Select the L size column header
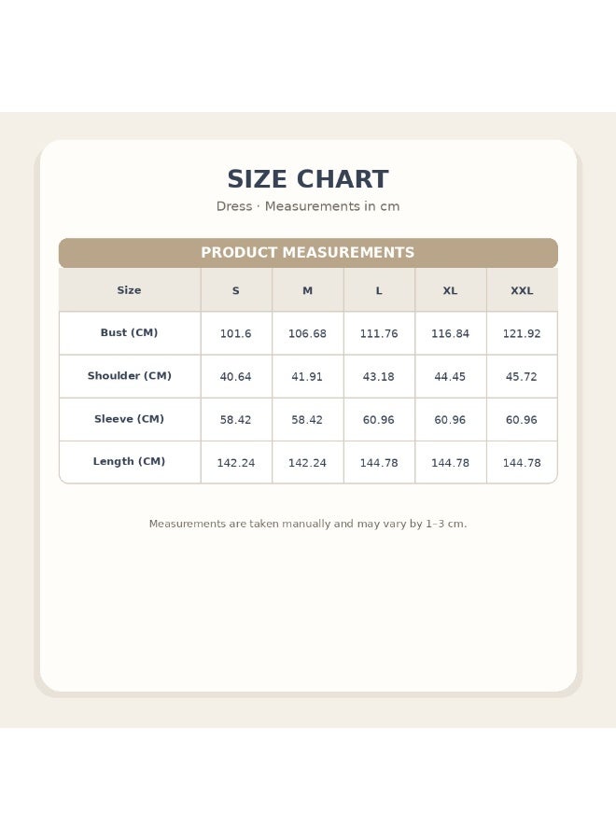 [x=379, y=290]
